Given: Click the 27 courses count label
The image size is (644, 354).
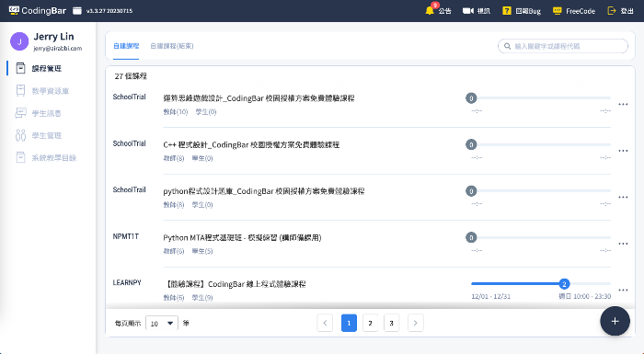Looking at the screenshot, I should pos(131,76).
